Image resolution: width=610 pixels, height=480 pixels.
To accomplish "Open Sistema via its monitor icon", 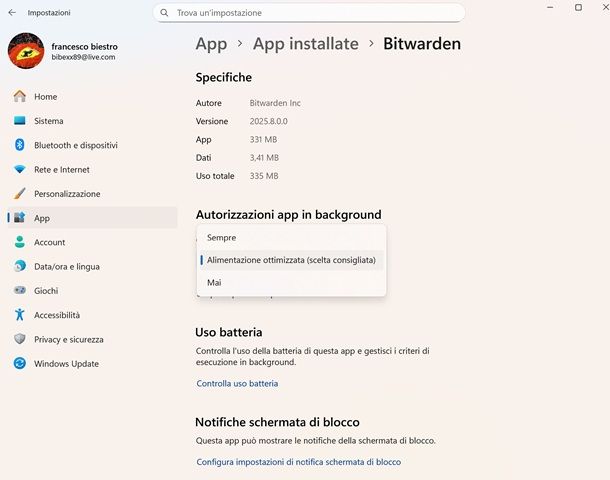I will pyautogui.click(x=19, y=121).
